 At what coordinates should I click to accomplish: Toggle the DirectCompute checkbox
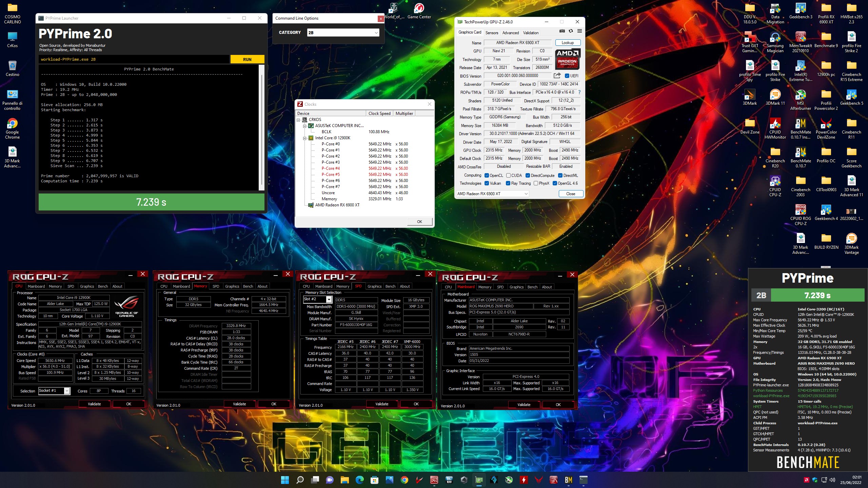click(x=528, y=175)
